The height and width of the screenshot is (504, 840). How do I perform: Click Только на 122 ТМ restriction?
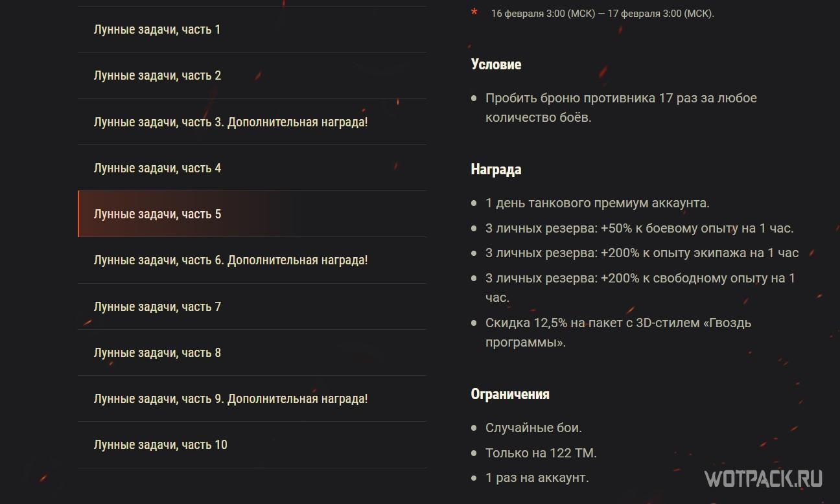[541, 453]
